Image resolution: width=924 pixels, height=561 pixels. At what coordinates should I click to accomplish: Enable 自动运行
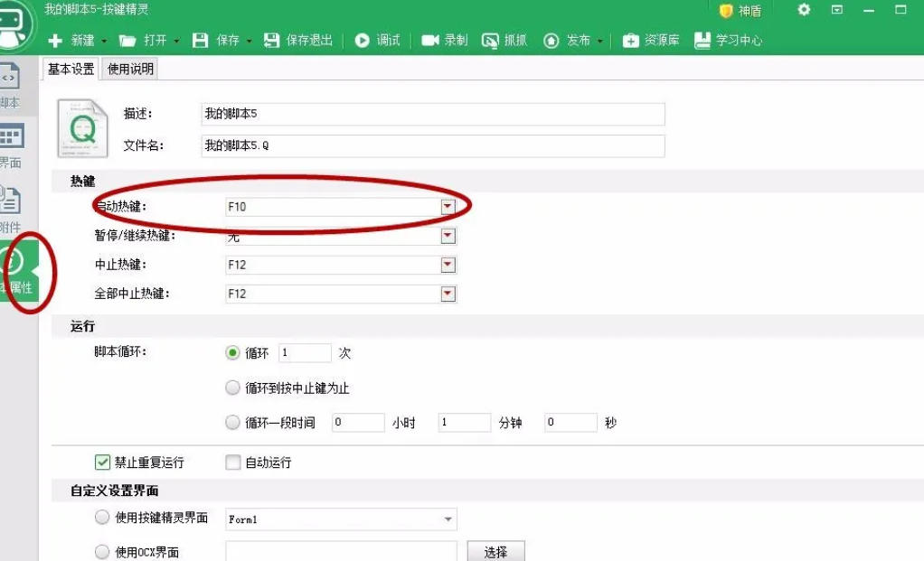pos(232,462)
